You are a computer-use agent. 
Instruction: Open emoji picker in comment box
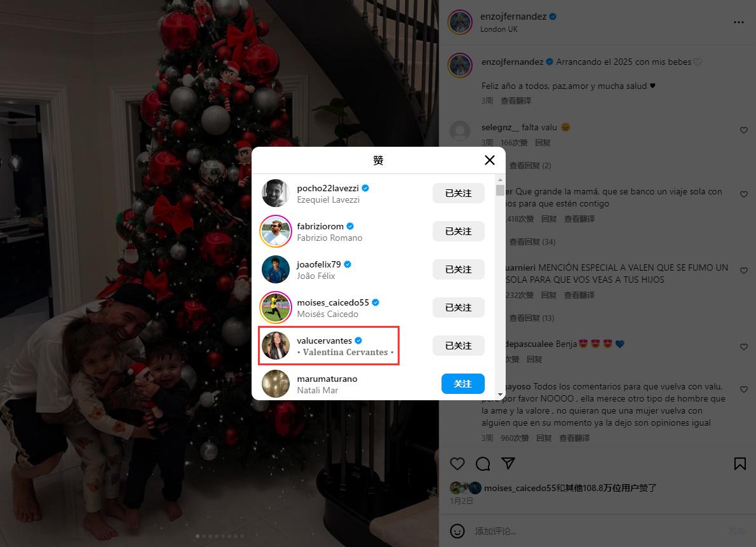pos(457,531)
